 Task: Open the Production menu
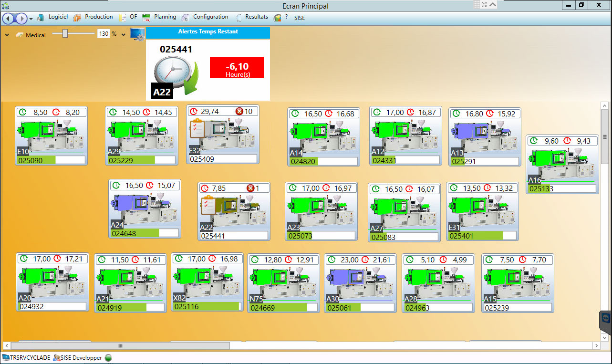coord(93,17)
